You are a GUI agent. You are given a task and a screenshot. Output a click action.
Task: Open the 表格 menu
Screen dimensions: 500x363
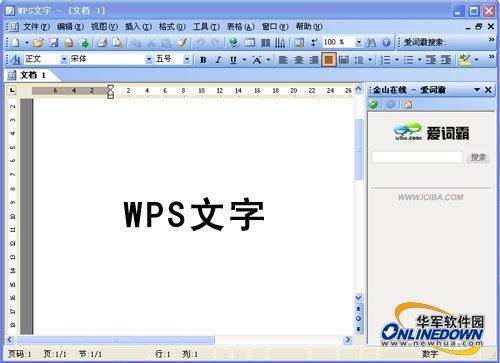click(240, 26)
